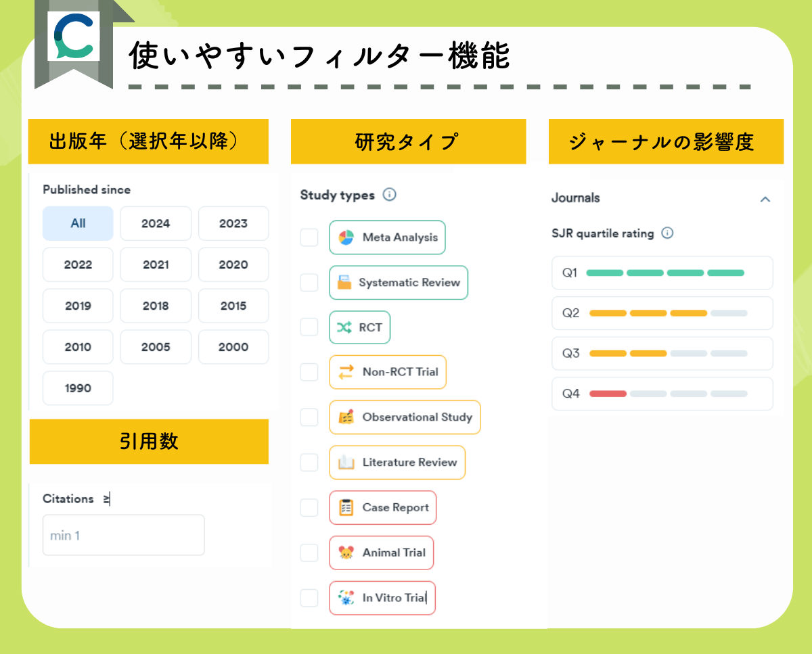Click the 出版年（選択年以降） header

[x=148, y=141]
